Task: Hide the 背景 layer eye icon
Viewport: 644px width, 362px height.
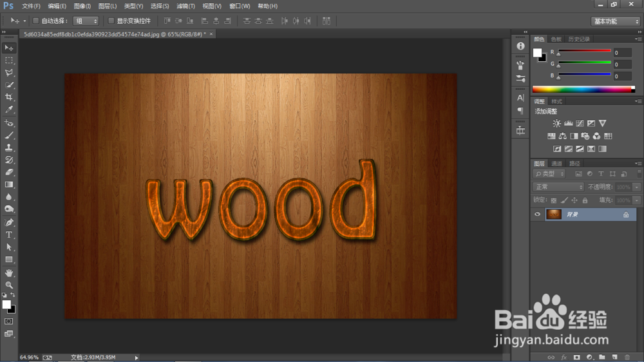Action: pyautogui.click(x=537, y=214)
